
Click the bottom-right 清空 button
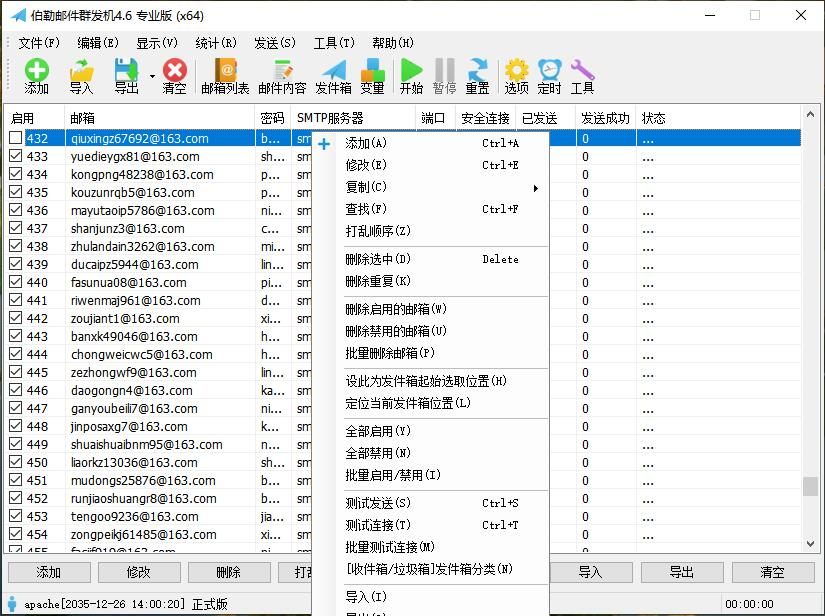[772, 572]
